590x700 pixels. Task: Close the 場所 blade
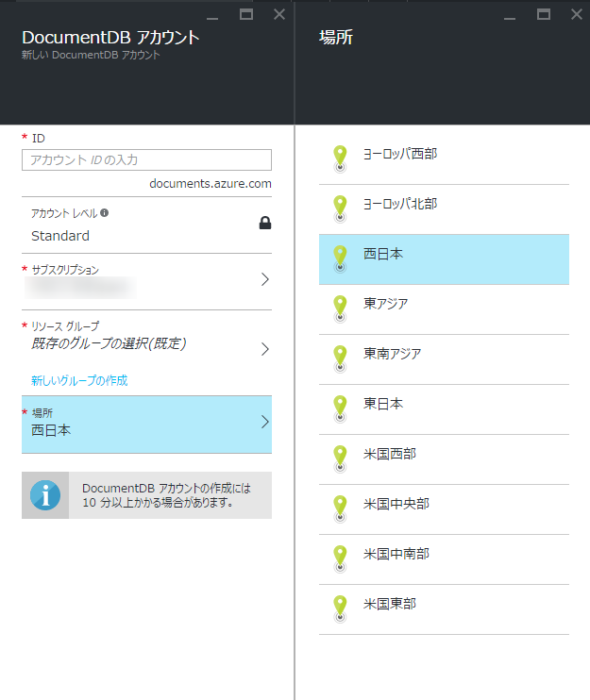[x=577, y=14]
